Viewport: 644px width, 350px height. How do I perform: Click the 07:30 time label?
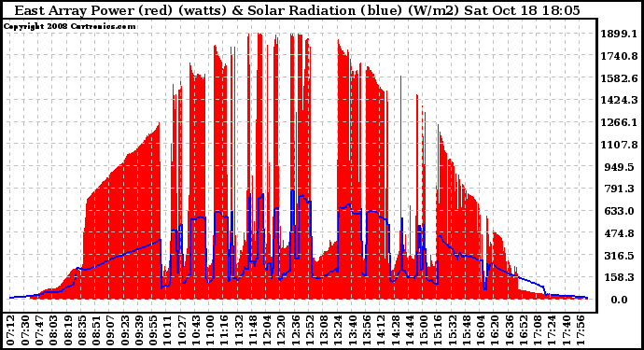tap(24, 329)
